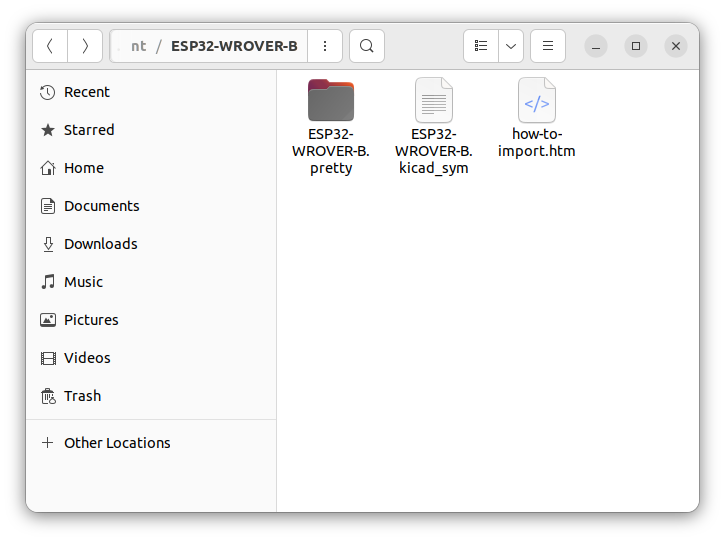The height and width of the screenshot is (541, 725).
Task: Select the ESP32-WROVER-B.pretty folder icon
Action: click(x=331, y=100)
